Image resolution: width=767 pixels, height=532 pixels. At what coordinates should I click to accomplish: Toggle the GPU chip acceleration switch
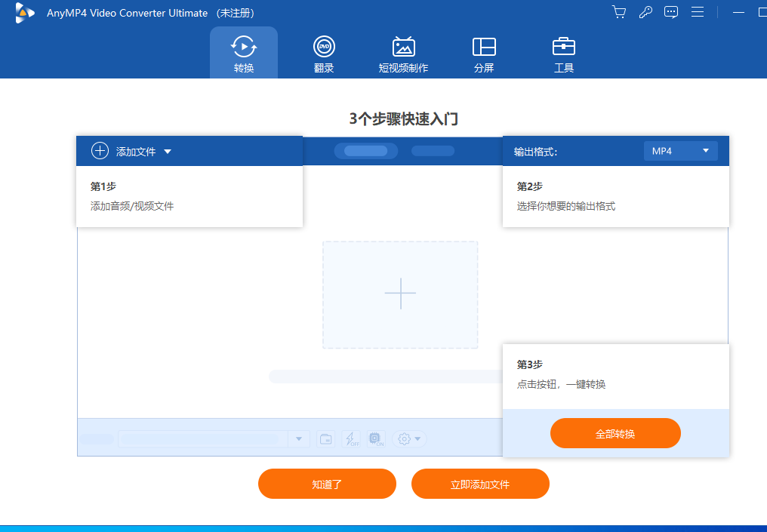point(376,438)
